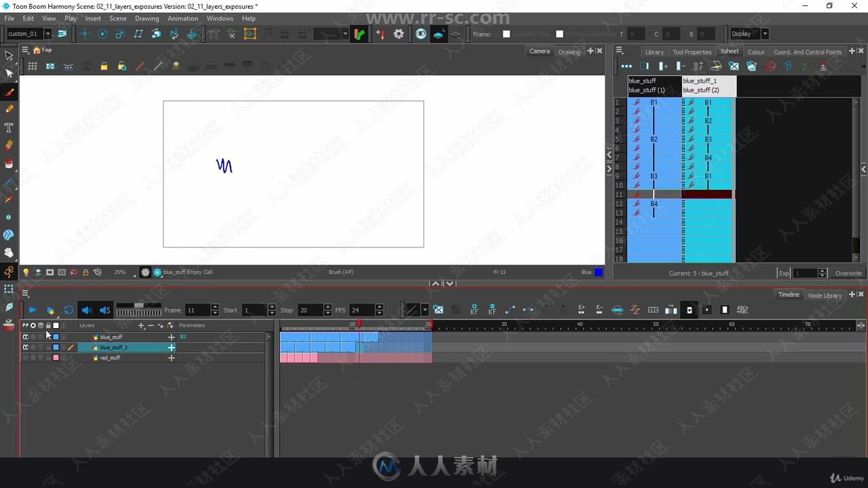868x488 pixels.
Task: Select the Brush tool in left toolbar
Action: [x=9, y=91]
